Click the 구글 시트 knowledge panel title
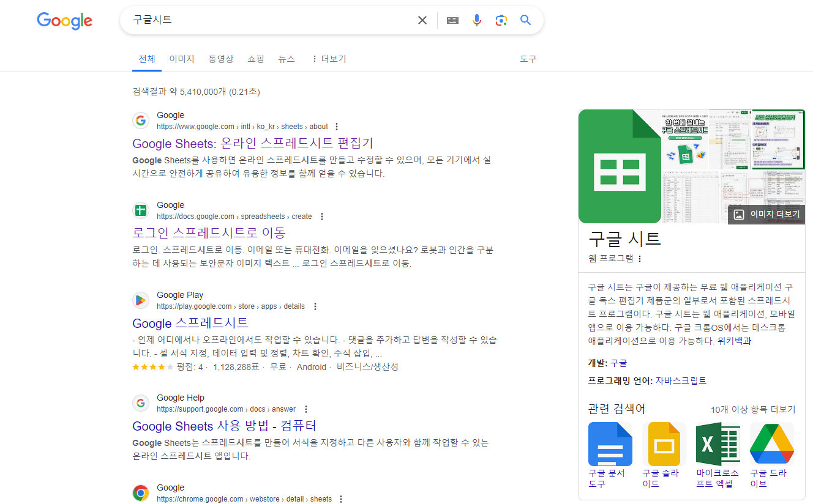This screenshot has height=504, width=813. click(624, 238)
